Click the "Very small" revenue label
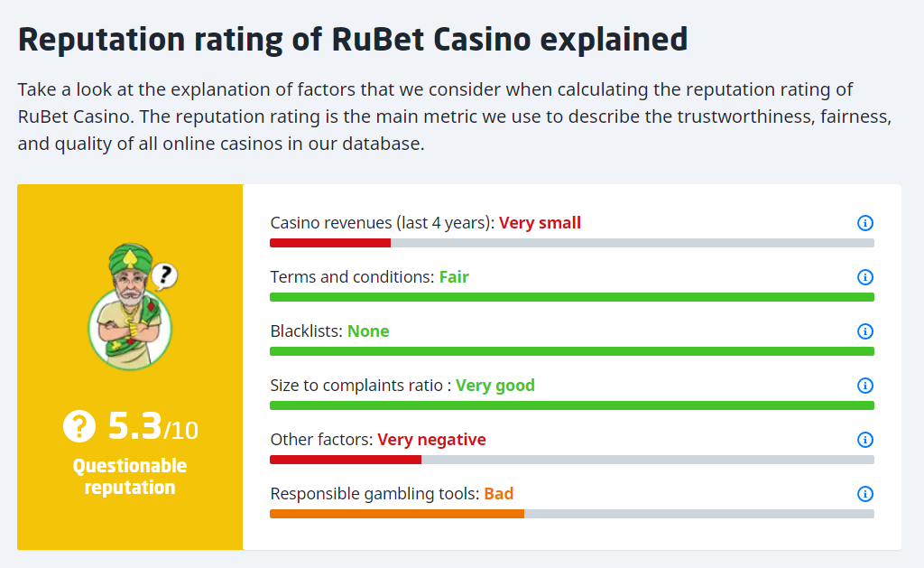This screenshot has width=924, height=568. click(540, 223)
